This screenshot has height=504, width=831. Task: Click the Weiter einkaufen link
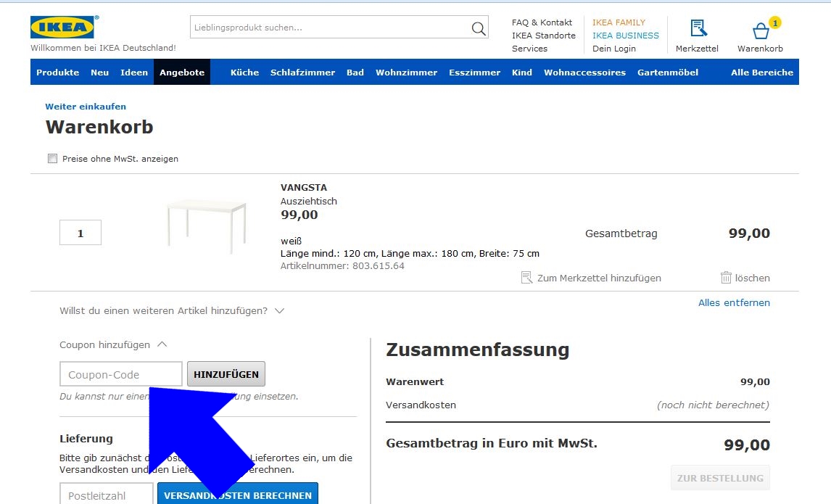click(x=86, y=107)
